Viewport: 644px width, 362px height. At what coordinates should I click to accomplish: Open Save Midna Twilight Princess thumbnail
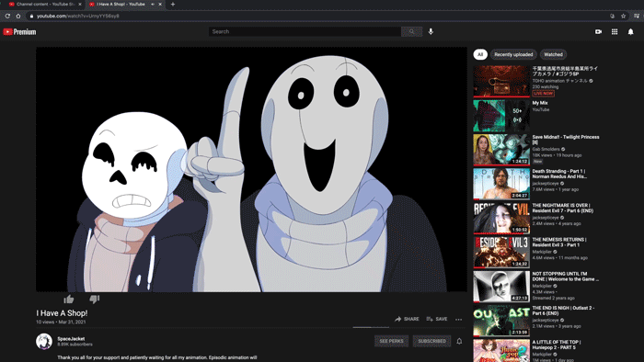click(501, 150)
